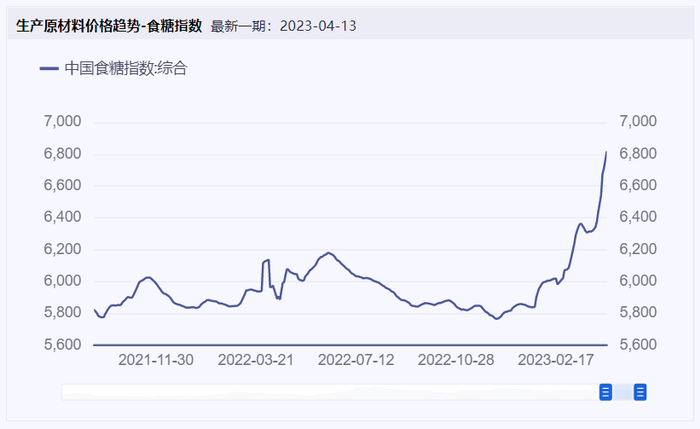
Task: Click the left axis value 6,400
Action: pyautogui.click(x=62, y=217)
